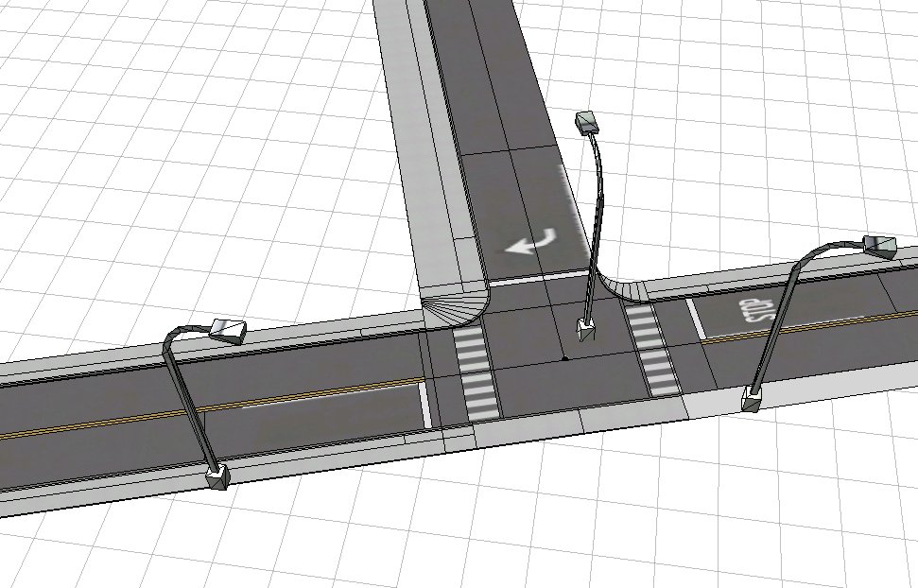The width and height of the screenshot is (918, 588).
Task: Pick the street lamp at the intersection center
Action: click(x=591, y=226)
